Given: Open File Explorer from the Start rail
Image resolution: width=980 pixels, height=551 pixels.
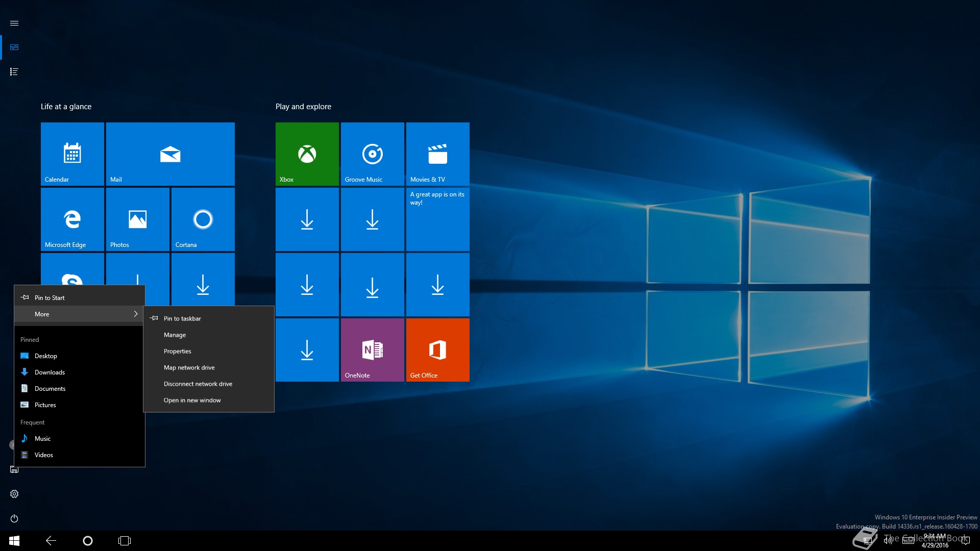Looking at the screenshot, I should [14, 469].
